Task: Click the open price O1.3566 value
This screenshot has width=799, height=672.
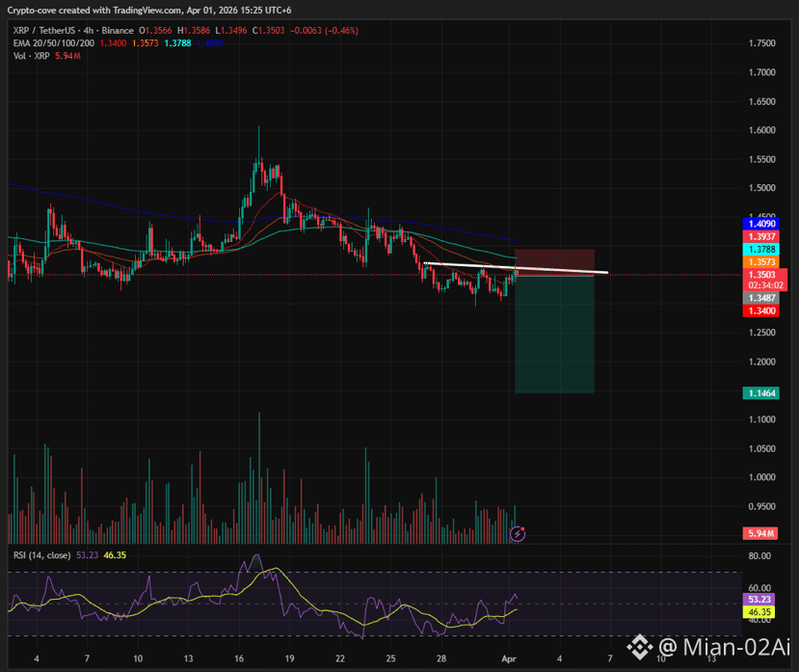Action: click(155, 31)
